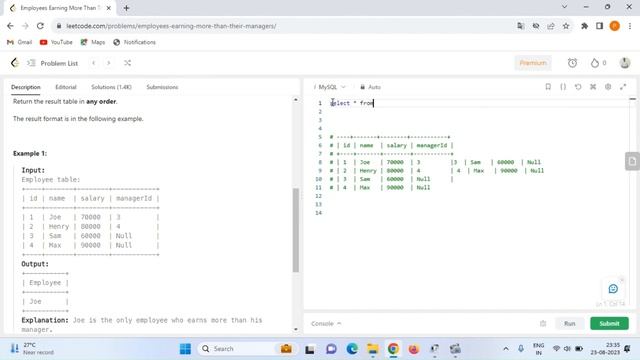Screen dimensions: 640x360
Task: Open editor settings gear icon
Action: tap(608, 87)
